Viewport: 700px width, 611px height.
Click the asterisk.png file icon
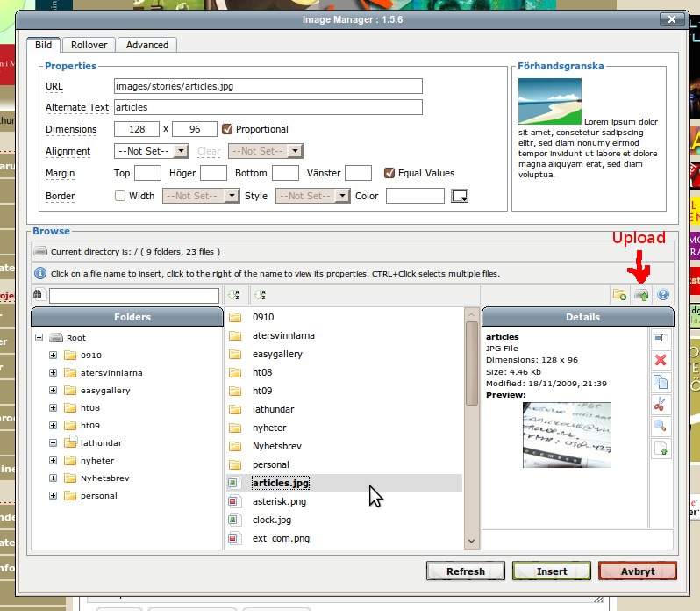233,501
